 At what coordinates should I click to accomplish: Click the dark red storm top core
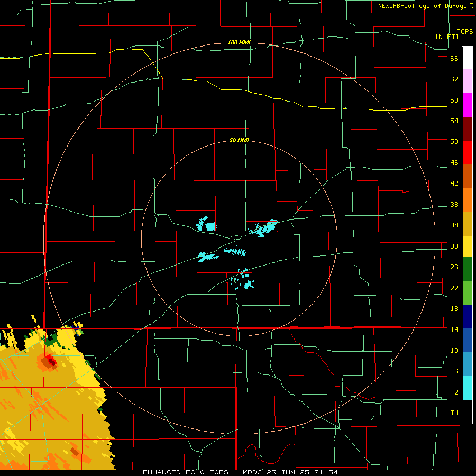pyautogui.click(x=52, y=362)
